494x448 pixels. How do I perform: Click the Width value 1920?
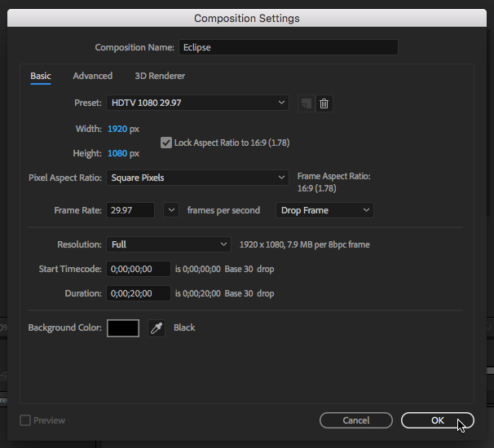click(117, 129)
